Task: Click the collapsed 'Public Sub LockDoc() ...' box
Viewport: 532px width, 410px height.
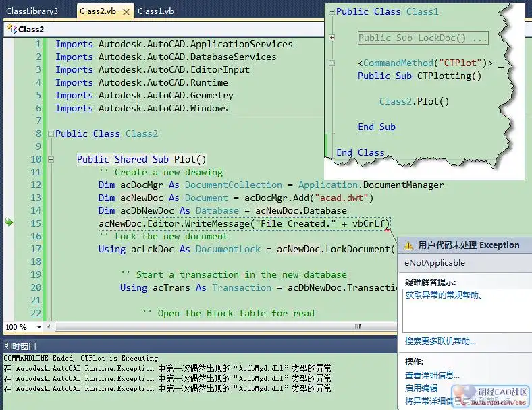Action: tap(423, 38)
